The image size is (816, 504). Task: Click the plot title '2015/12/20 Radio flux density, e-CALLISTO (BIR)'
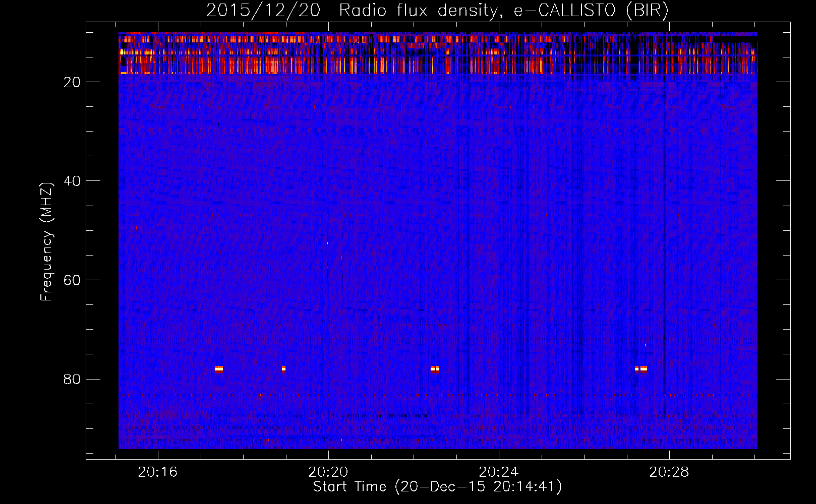click(437, 10)
